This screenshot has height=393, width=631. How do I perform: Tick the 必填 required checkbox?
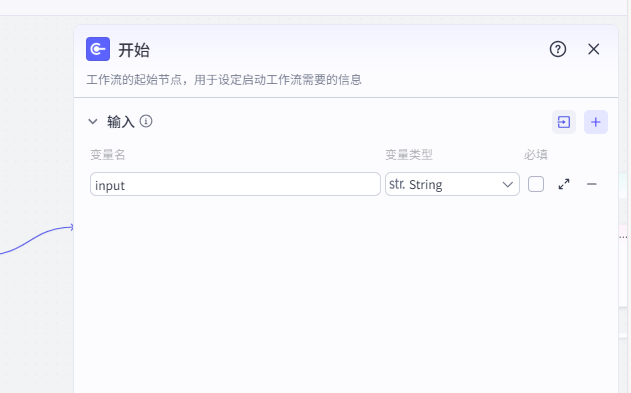click(x=536, y=184)
